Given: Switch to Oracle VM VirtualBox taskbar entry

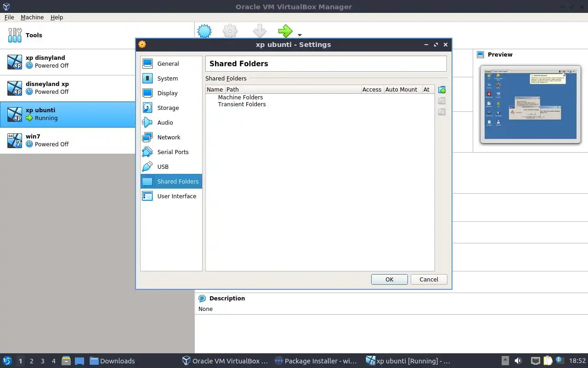Looking at the screenshot, I should tap(225, 361).
